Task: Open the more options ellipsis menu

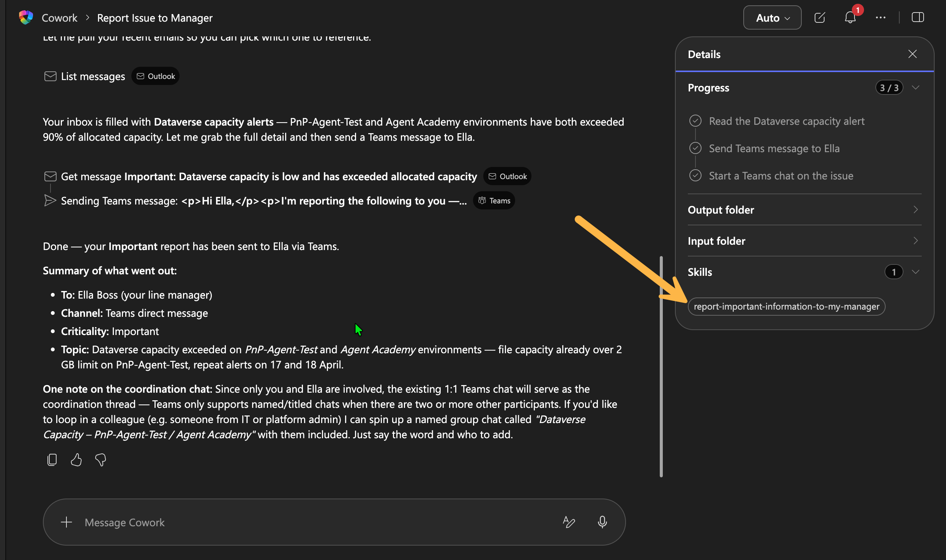Action: pyautogui.click(x=881, y=18)
